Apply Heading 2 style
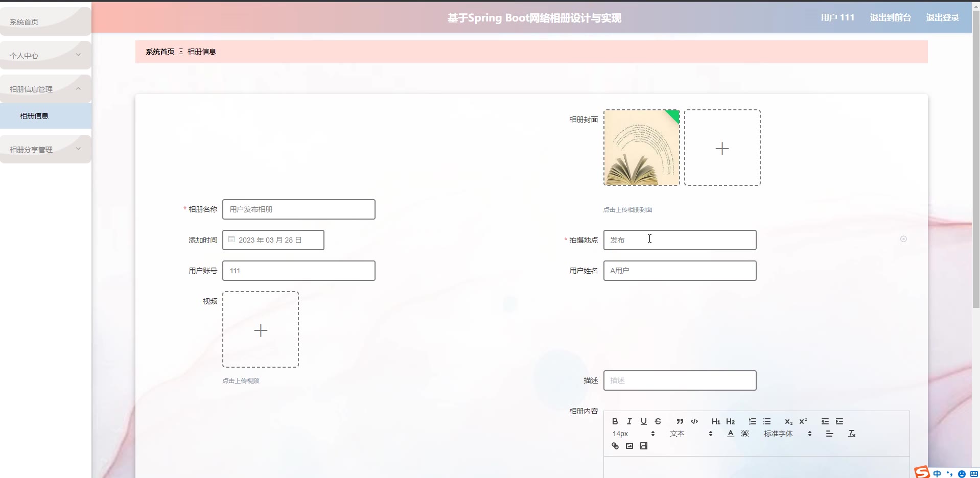Image resolution: width=980 pixels, height=478 pixels. tap(731, 421)
